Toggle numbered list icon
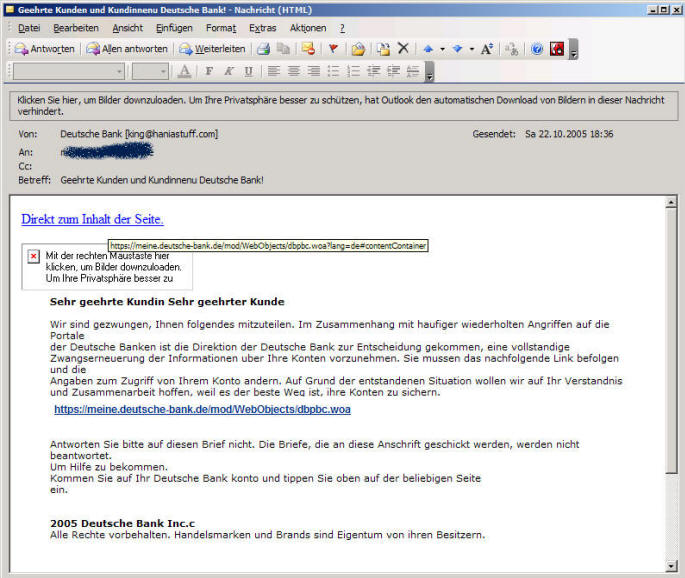 point(353,71)
